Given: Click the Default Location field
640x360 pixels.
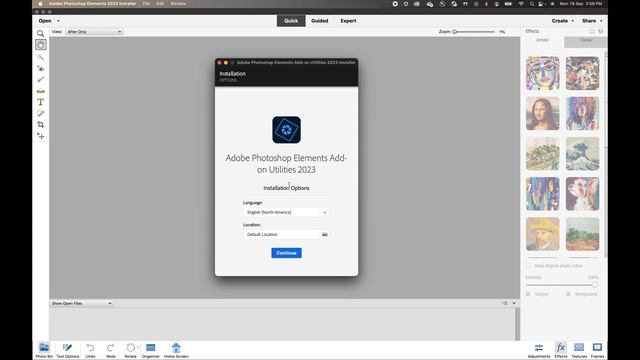Looking at the screenshot, I should pyautogui.click(x=281, y=234).
